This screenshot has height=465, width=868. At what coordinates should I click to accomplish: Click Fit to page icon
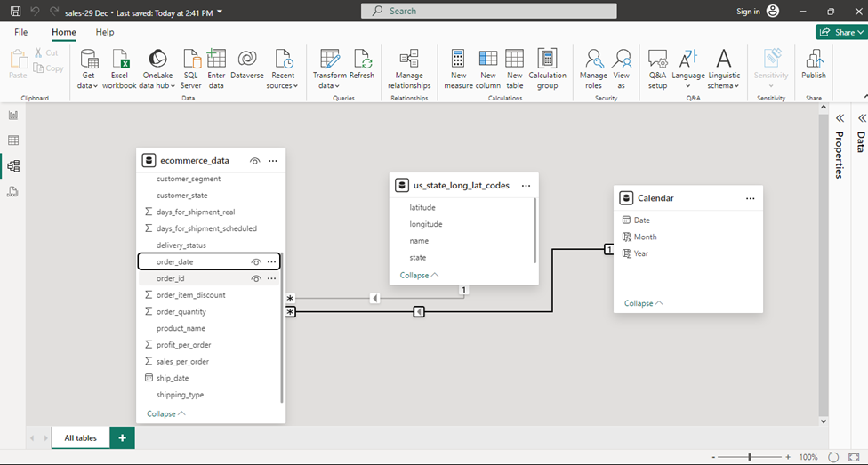click(x=853, y=457)
